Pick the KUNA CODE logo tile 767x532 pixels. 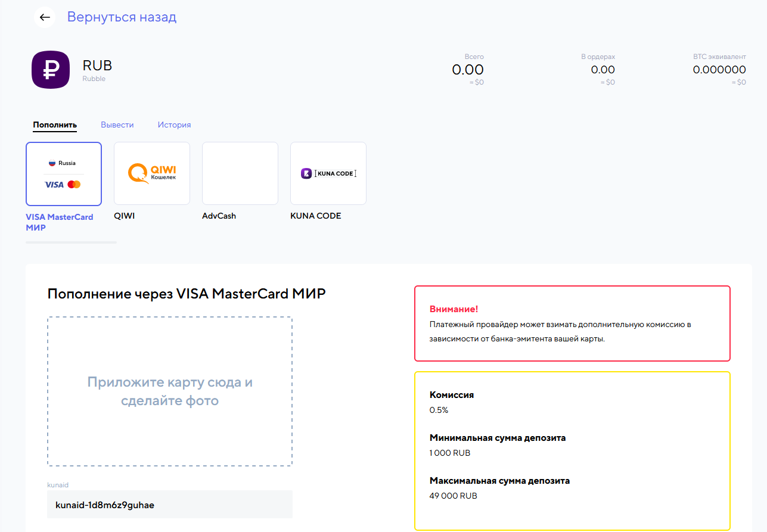tap(328, 173)
